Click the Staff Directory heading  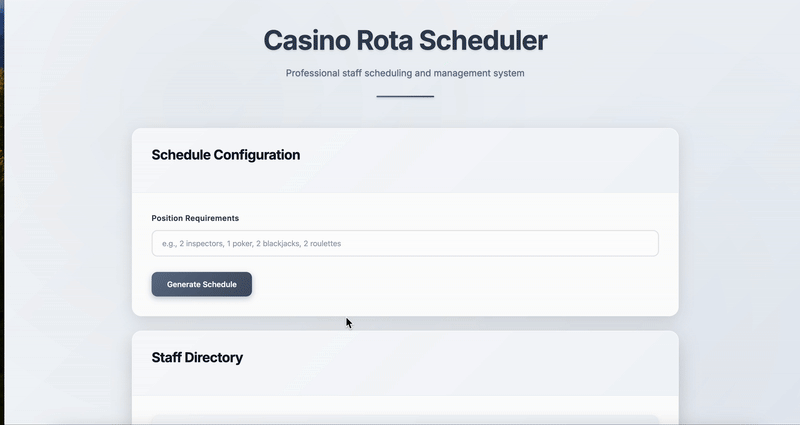click(197, 357)
